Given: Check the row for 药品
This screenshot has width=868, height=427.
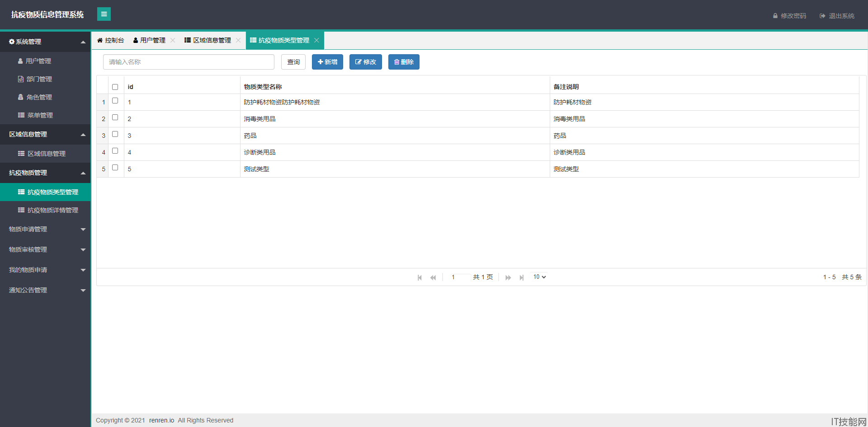Looking at the screenshot, I should pyautogui.click(x=115, y=134).
